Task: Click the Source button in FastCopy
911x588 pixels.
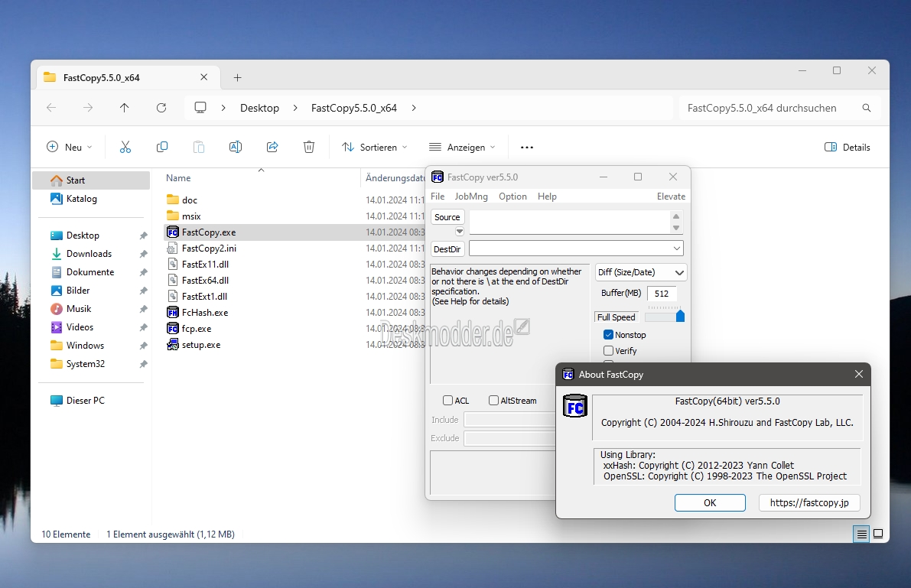Action: pyautogui.click(x=447, y=217)
